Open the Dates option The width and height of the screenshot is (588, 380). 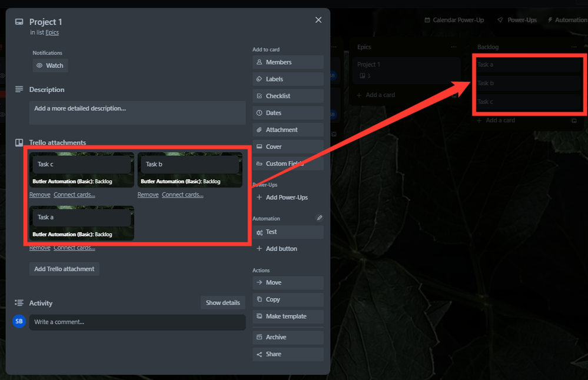click(288, 113)
